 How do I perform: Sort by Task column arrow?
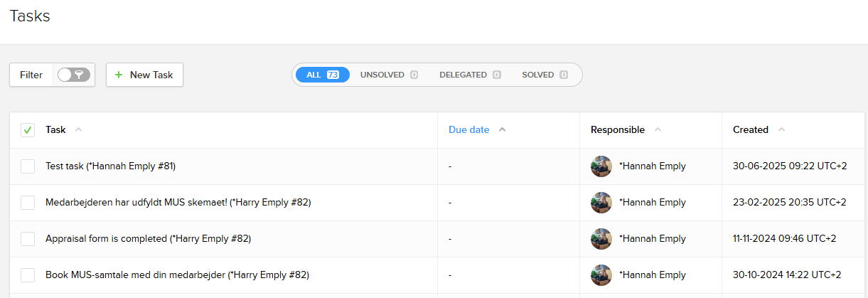(79, 130)
